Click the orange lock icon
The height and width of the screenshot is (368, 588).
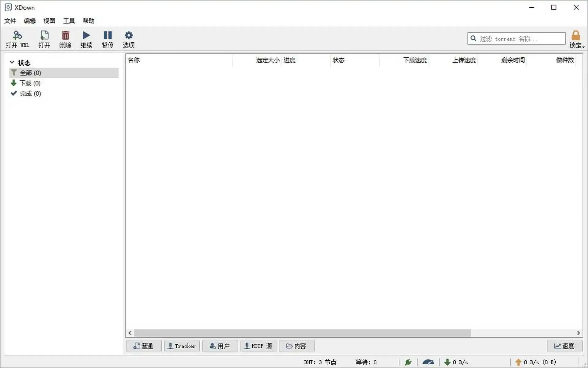(575, 36)
